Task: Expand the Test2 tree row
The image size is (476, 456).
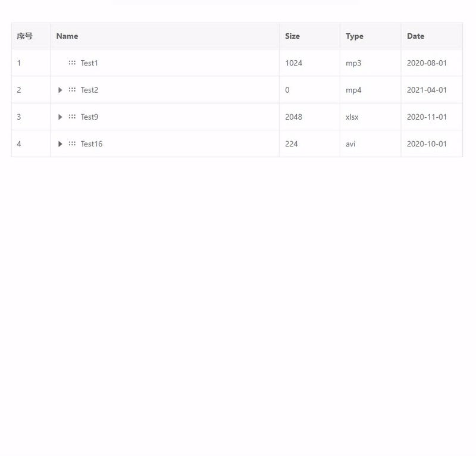Action: pos(60,90)
